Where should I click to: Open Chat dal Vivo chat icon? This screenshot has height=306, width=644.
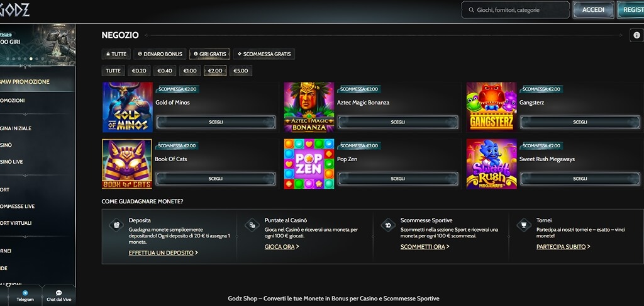click(58, 293)
